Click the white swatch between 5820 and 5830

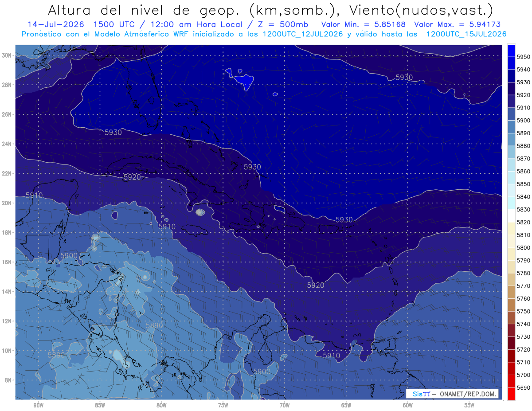click(511, 216)
